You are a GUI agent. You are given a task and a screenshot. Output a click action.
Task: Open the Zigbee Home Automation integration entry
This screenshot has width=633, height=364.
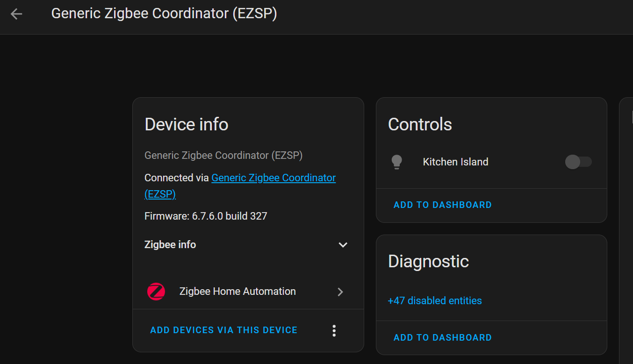coord(237,292)
